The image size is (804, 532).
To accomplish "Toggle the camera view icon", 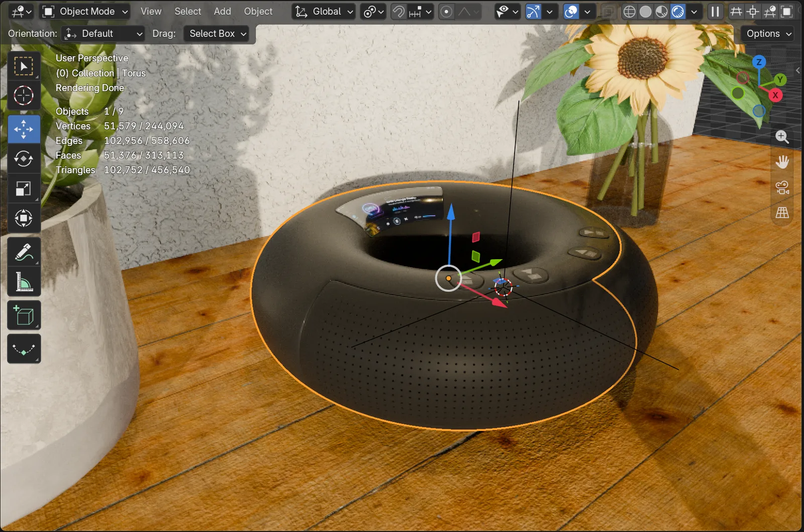I will pos(782,187).
